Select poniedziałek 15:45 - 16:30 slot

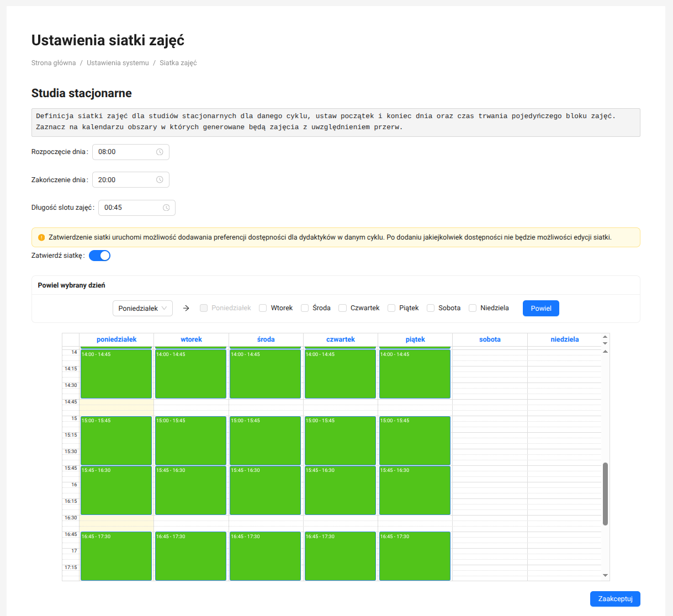click(x=116, y=490)
